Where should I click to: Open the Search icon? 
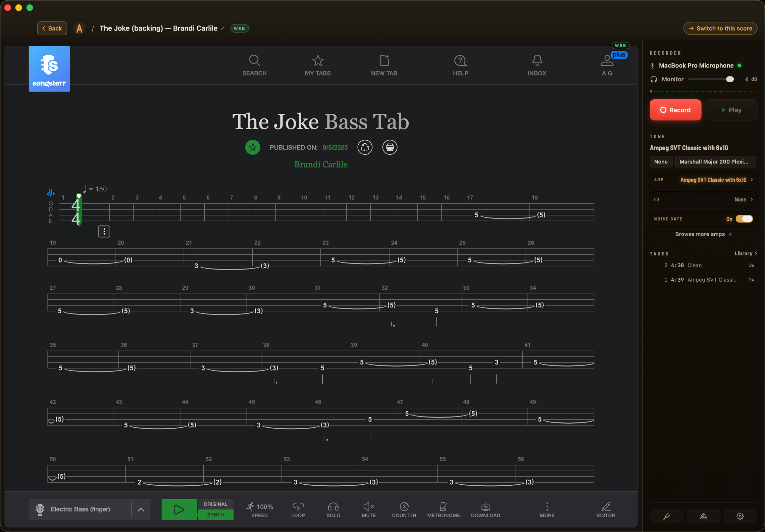(x=254, y=65)
